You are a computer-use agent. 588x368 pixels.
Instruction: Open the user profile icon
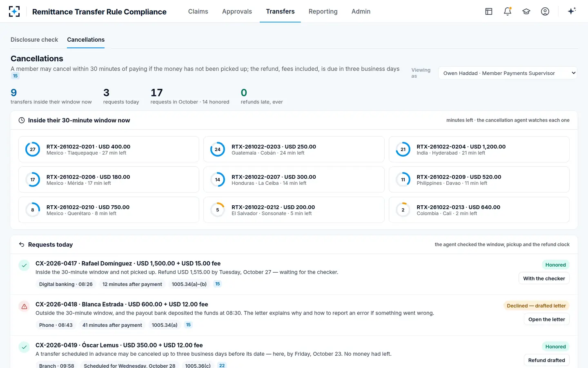[x=545, y=11]
